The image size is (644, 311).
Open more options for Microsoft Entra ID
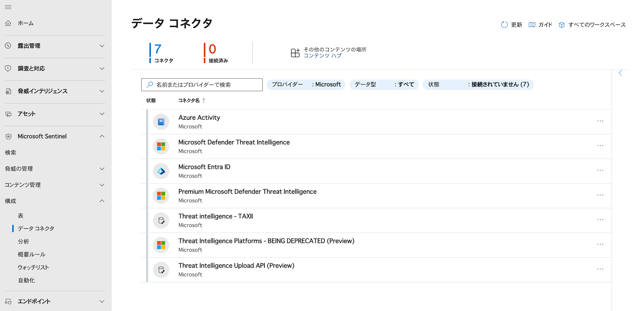[600, 170]
